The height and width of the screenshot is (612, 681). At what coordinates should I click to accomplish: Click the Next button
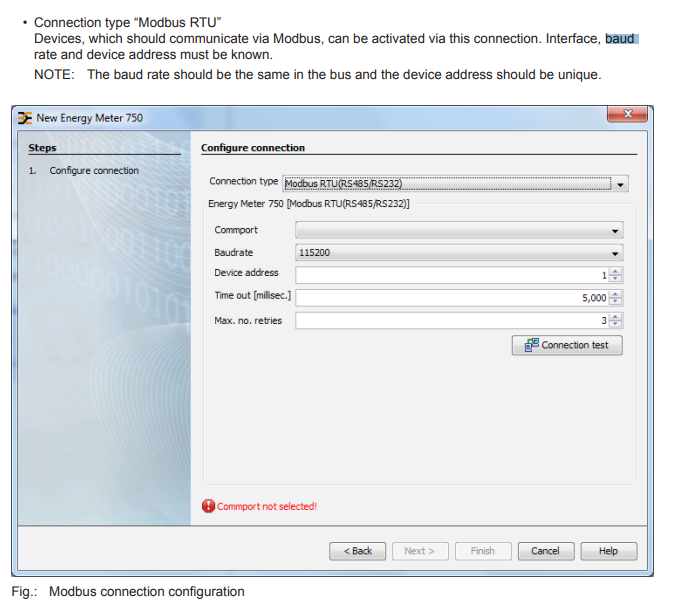pyautogui.click(x=420, y=551)
